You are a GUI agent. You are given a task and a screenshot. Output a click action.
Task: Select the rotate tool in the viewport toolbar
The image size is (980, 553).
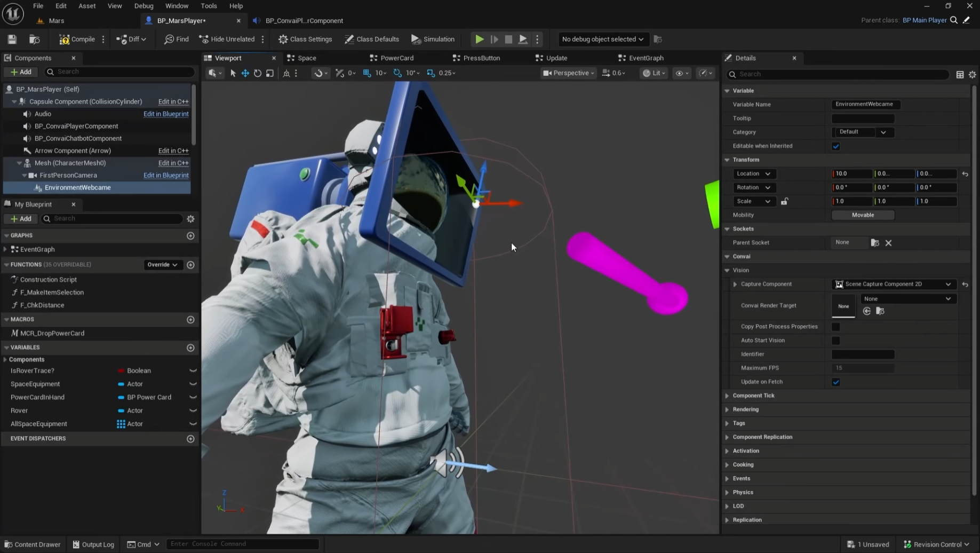click(258, 73)
